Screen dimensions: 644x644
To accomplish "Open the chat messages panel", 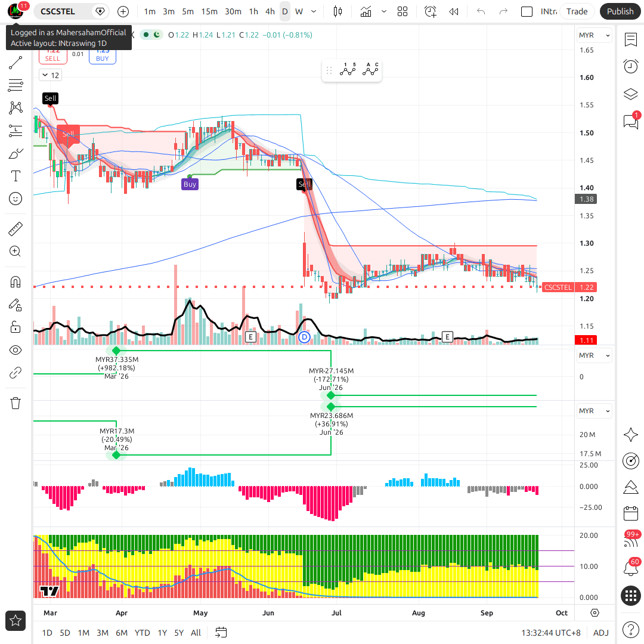I will click(x=630, y=121).
